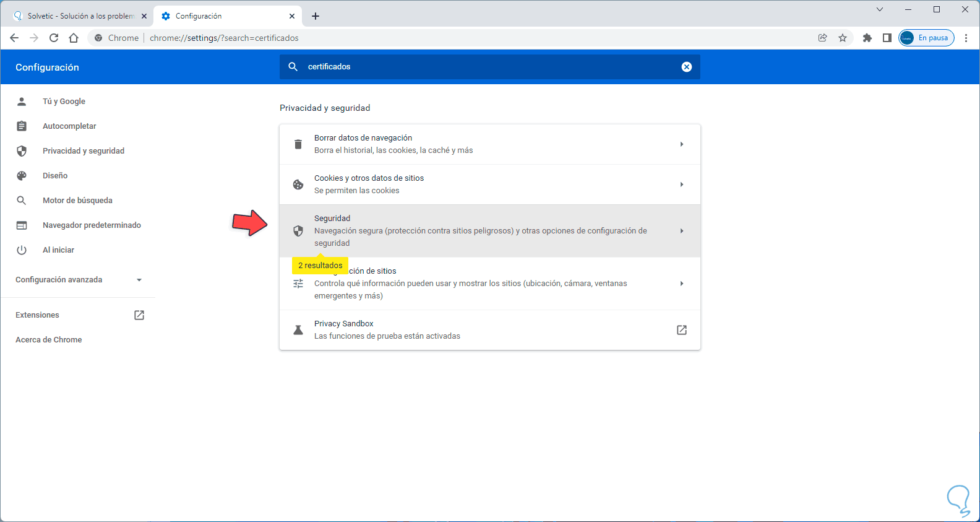Open Chrome three-dot menu

(966, 38)
